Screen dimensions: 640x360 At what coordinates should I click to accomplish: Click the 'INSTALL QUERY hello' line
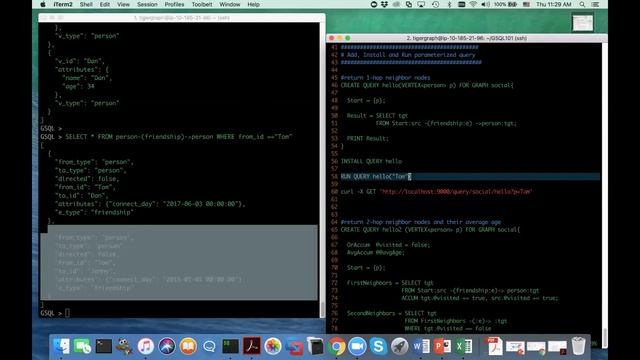click(x=371, y=161)
